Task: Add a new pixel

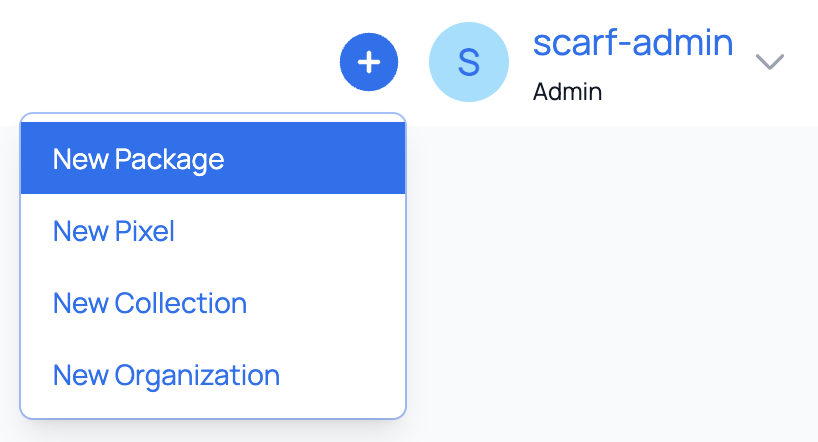Action: pos(114,232)
